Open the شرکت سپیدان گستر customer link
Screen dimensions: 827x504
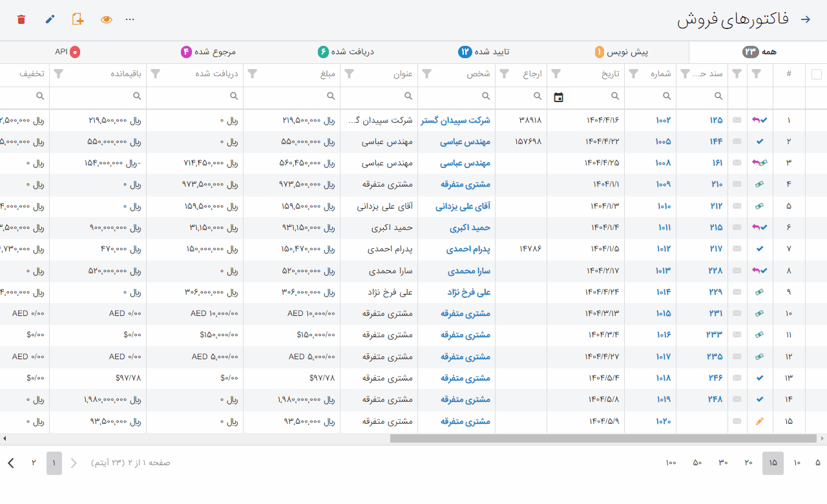click(x=455, y=120)
